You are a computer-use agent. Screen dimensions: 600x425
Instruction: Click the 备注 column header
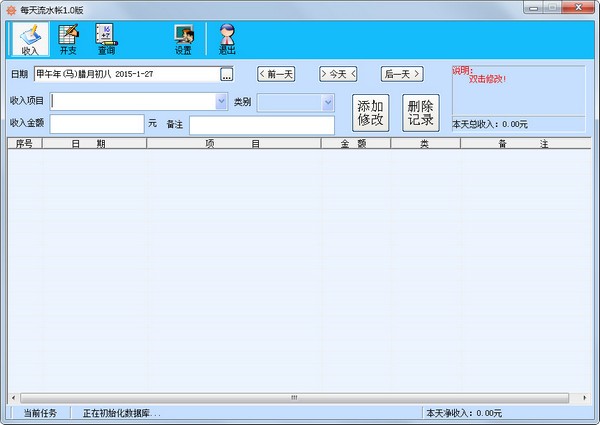coord(526,143)
